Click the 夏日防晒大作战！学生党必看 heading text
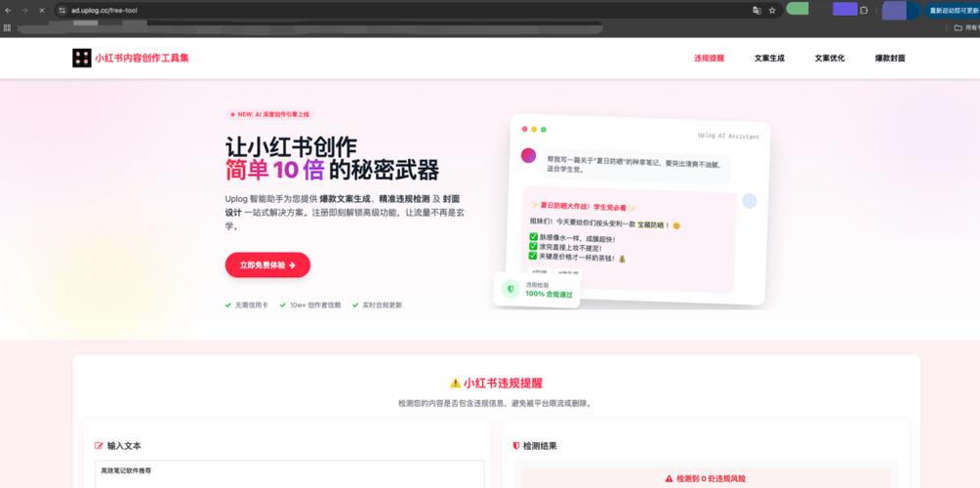 click(x=585, y=208)
